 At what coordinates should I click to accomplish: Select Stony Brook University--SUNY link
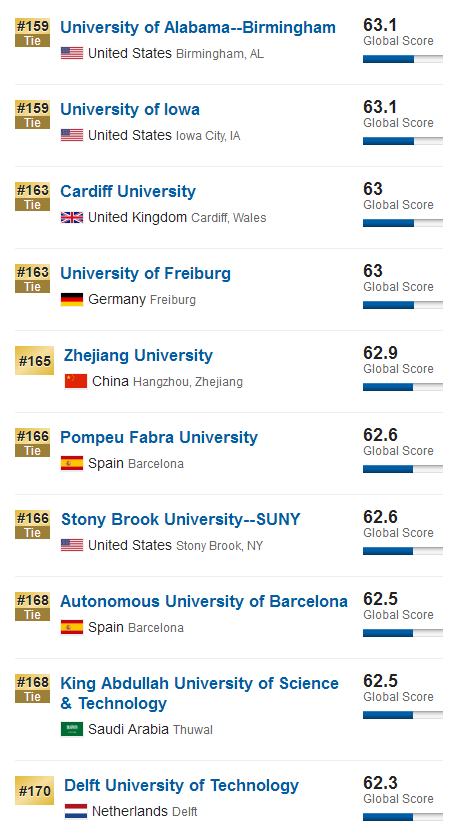click(181, 519)
